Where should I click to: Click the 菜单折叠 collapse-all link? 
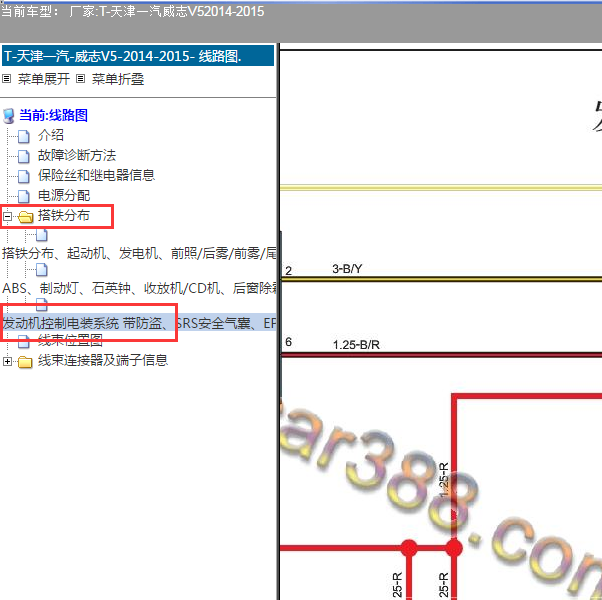tap(117, 79)
